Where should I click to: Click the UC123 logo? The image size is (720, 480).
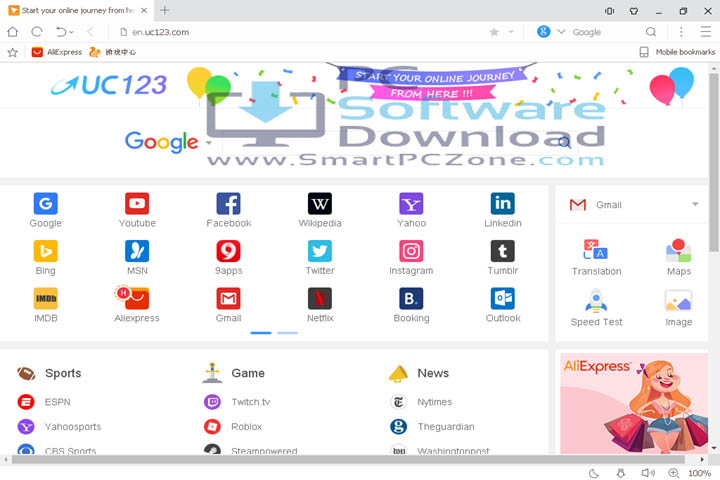[x=109, y=85]
